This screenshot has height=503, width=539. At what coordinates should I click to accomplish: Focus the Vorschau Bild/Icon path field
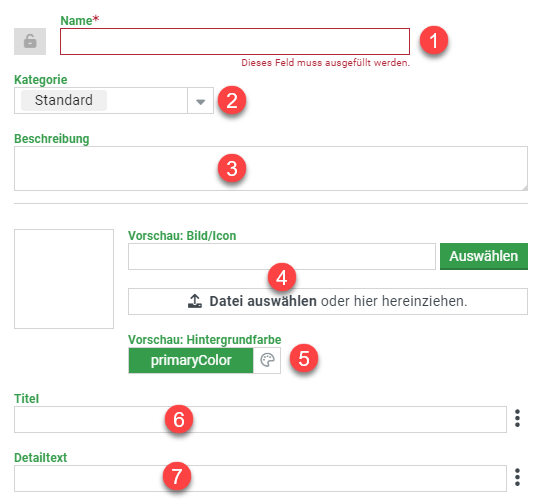[282, 256]
